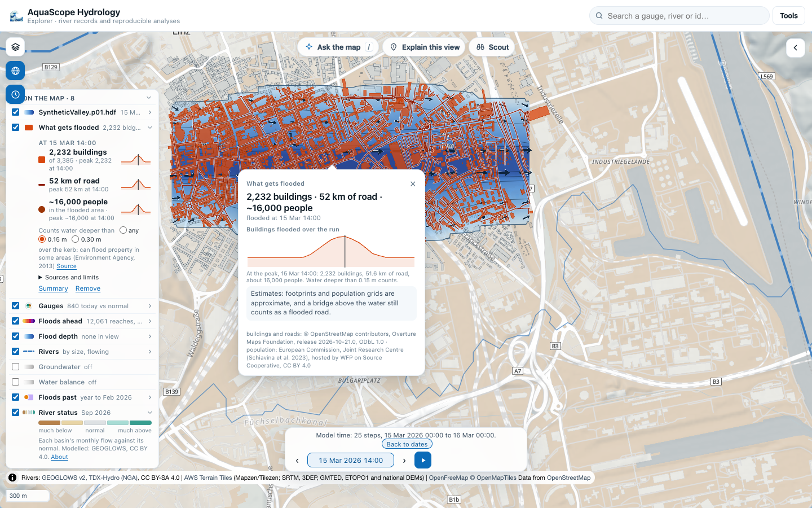Expand the SyntheticValley.p01.hdf row chevron
This screenshot has height=508, width=812.
[x=150, y=112]
